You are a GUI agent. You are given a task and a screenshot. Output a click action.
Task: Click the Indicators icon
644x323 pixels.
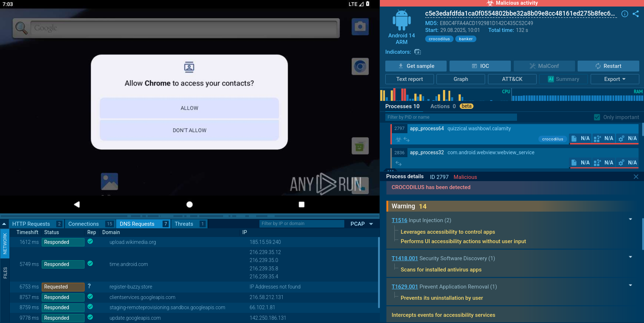pyautogui.click(x=418, y=52)
